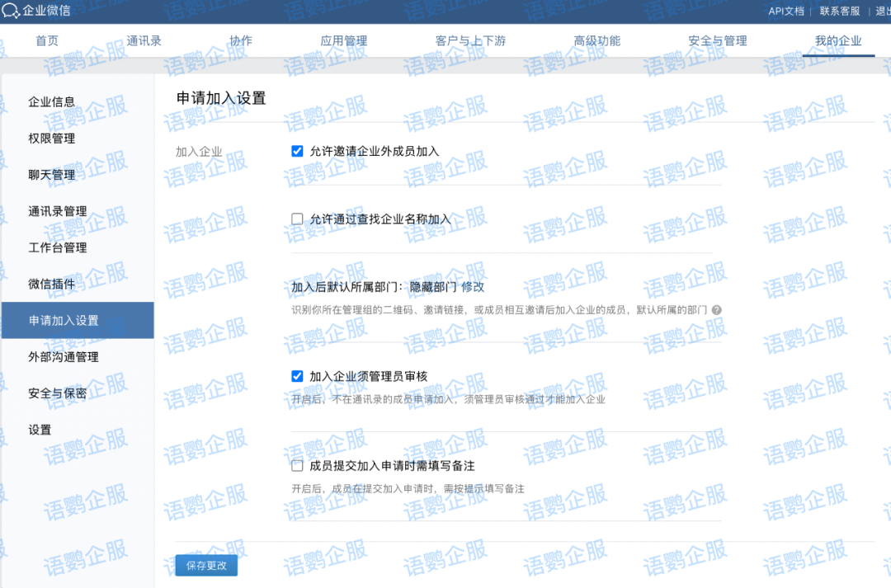The width and height of the screenshot is (891, 588).
Task: Enable 成员提交加入申请时需填写备注
Action: pos(297,465)
